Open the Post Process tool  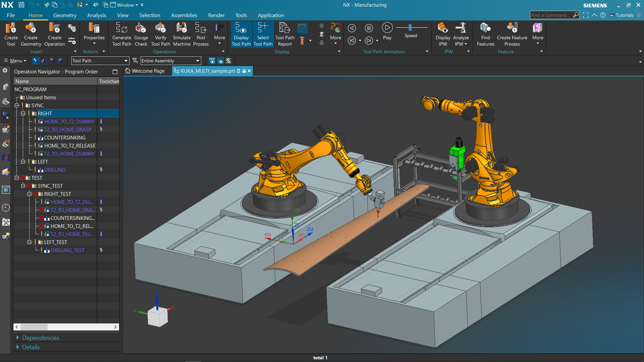tap(201, 34)
